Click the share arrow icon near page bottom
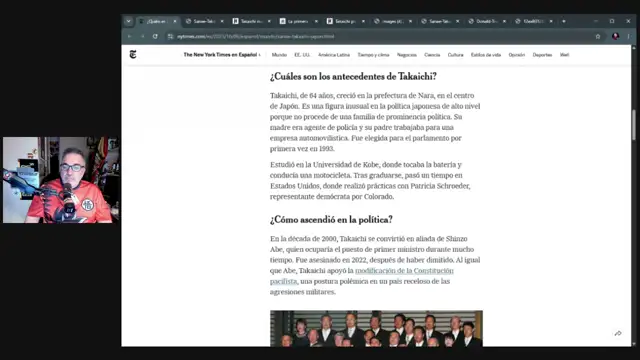The width and height of the screenshot is (640, 360). click(618, 333)
